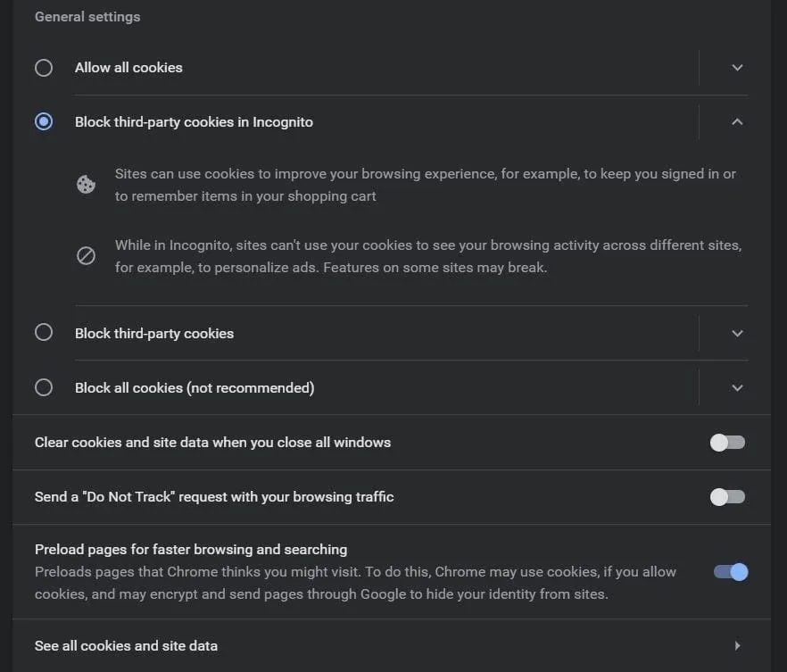Expand the Block all cookies details chevron

pos(737,387)
